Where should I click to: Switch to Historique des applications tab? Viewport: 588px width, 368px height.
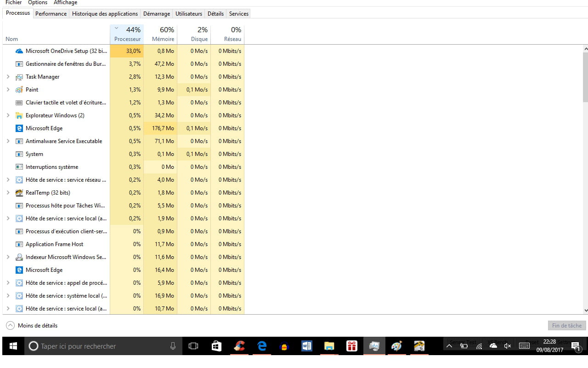(x=105, y=14)
